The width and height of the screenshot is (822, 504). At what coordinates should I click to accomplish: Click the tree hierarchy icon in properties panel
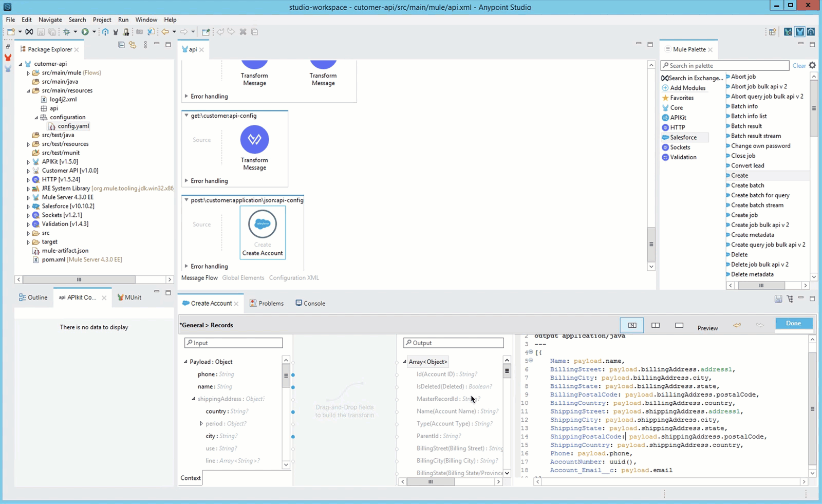click(790, 299)
